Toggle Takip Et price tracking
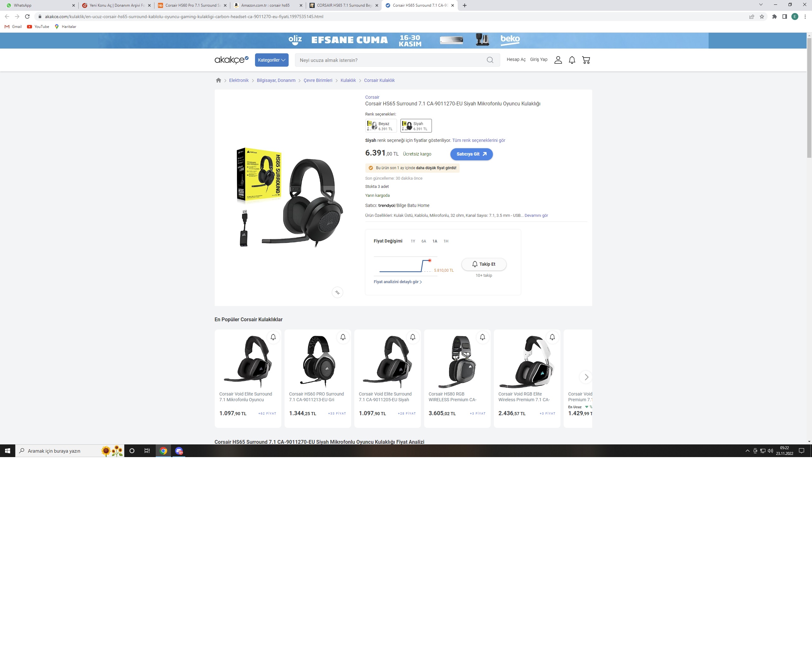Screen dimensions: 812x652 click(x=484, y=264)
